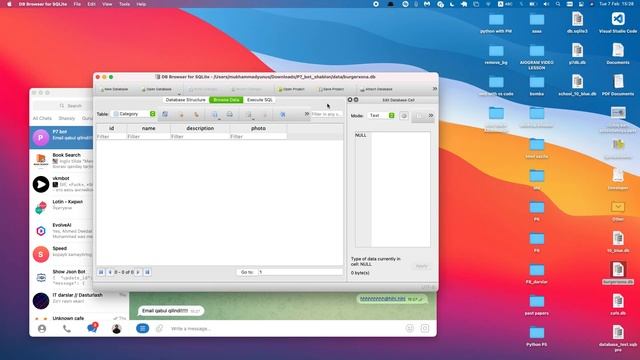Expand the main toolbar overflow chevron

[435, 89]
